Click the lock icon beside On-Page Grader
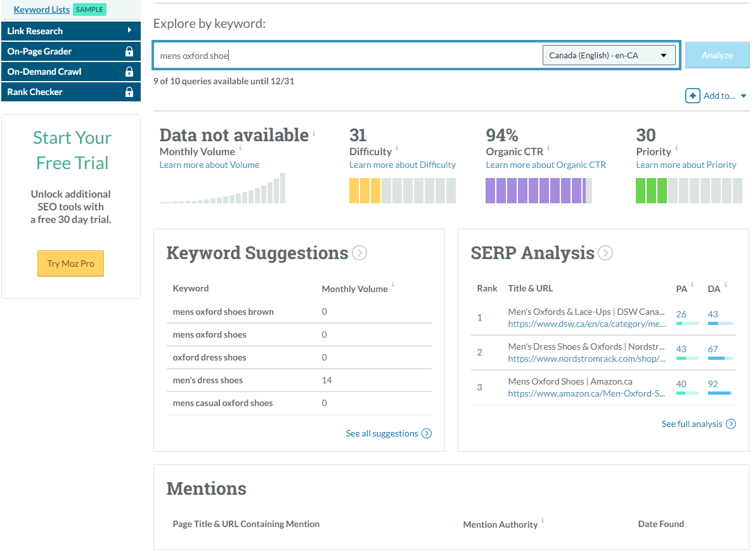Viewport: 755px width, 560px height. click(x=129, y=51)
